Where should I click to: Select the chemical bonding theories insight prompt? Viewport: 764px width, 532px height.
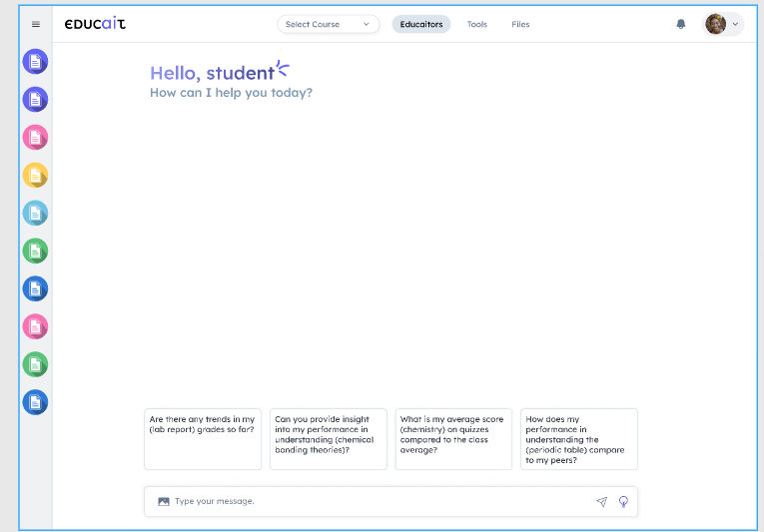coord(328,438)
